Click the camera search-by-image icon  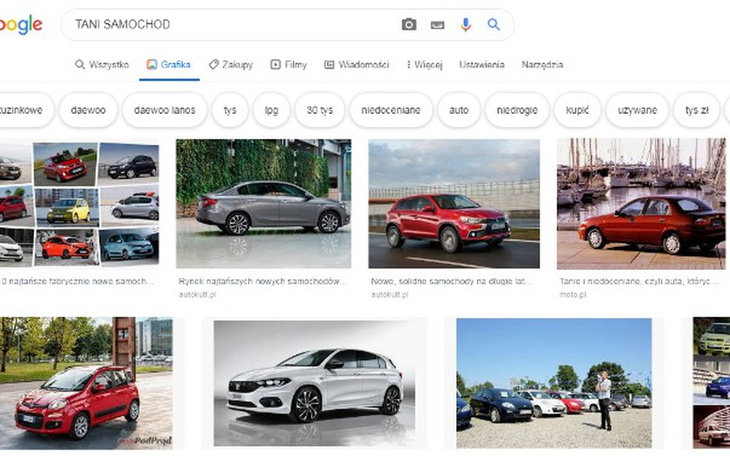point(409,24)
